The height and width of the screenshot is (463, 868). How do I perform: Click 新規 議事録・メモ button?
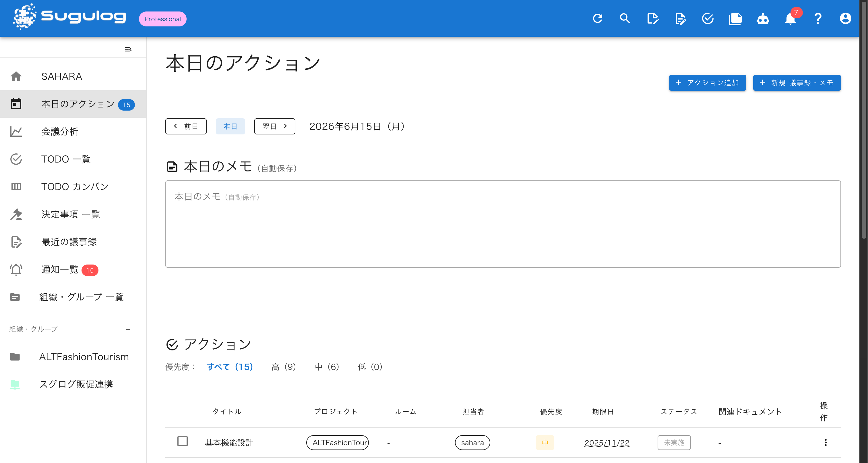click(797, 83)
